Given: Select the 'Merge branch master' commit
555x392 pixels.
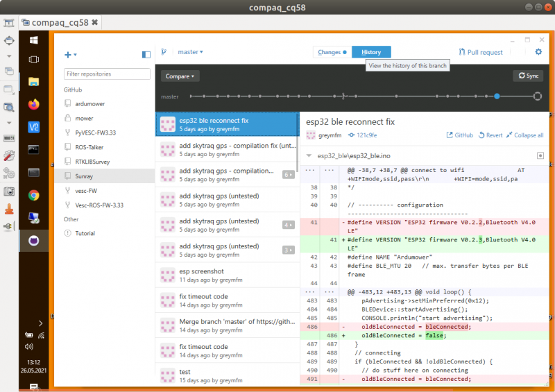Looking at the screenshot, I should [228, 325].
